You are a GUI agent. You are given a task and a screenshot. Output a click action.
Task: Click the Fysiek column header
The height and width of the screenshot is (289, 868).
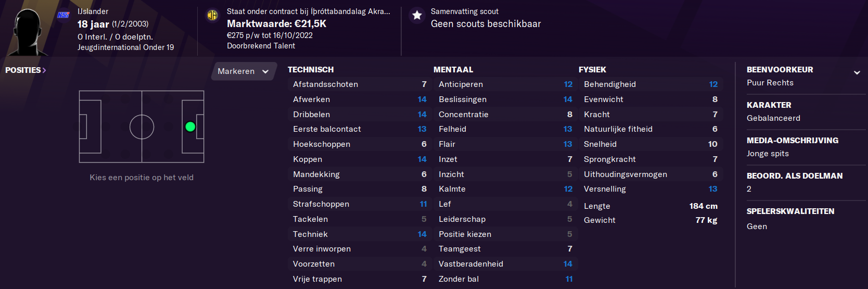click(x=592, y=70)
